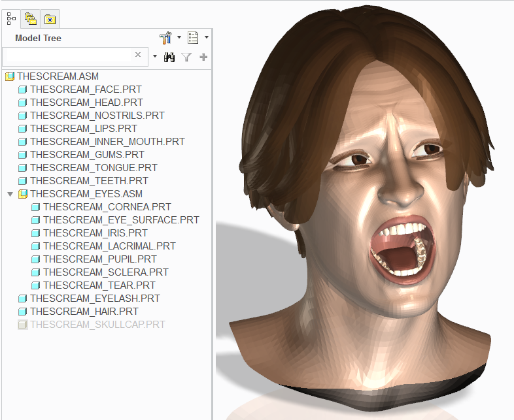Expand the settings tools dropdown arrow

(x=179, y=37)
